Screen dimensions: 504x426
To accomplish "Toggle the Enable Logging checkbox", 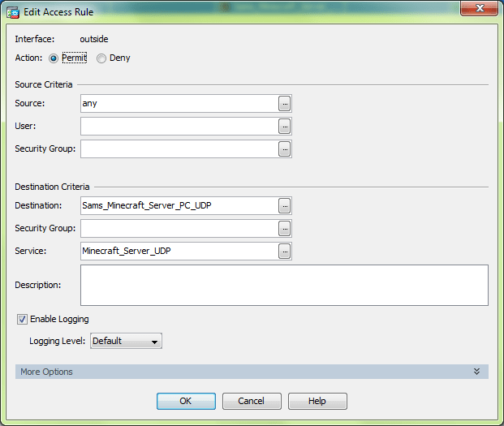I will point(22,319).
